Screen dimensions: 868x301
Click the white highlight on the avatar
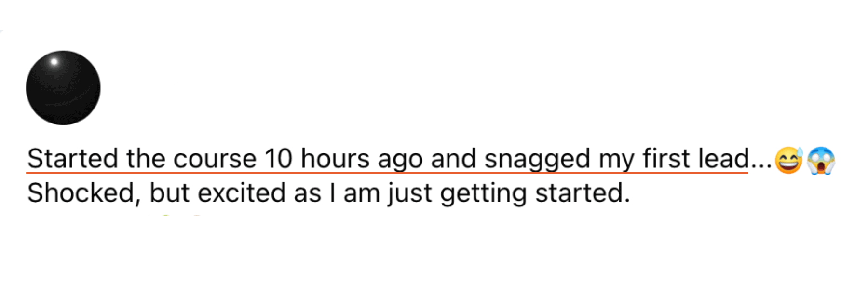(x=54, y=62)
